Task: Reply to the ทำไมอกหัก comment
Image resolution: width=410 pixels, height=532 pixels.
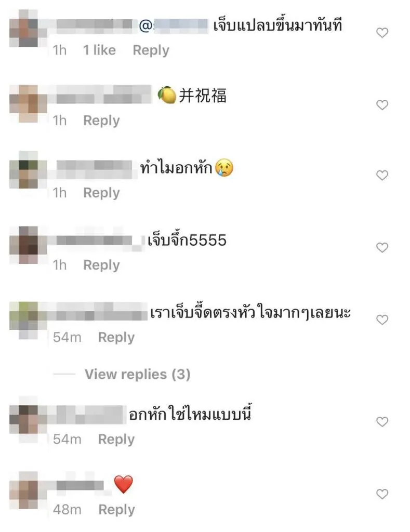Action: pos(101,193)
